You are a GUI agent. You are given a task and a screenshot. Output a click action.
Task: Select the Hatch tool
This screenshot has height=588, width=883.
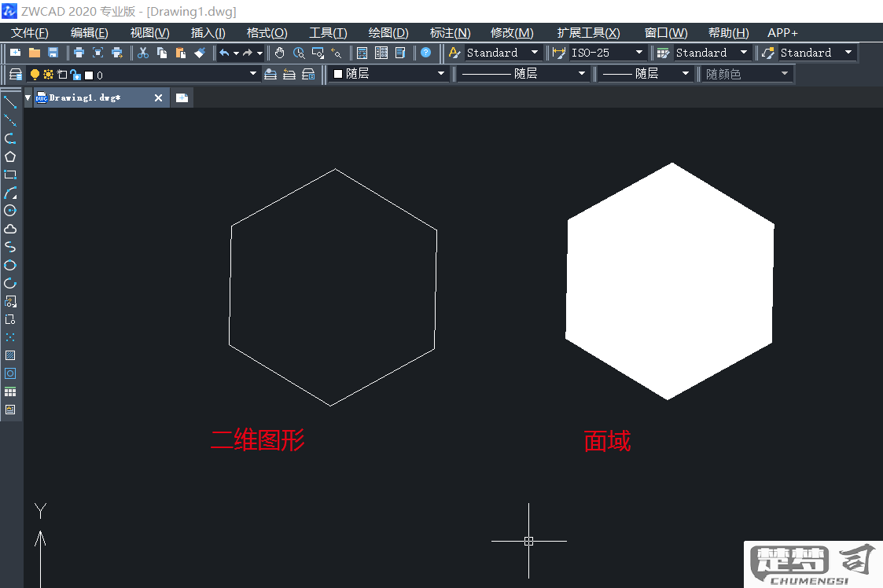point(10,355)
